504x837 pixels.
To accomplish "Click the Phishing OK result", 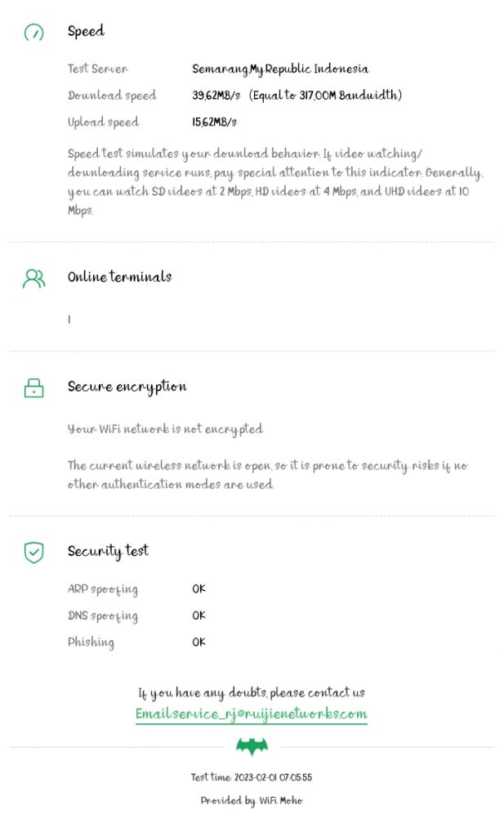I will [x=198, y=642].
